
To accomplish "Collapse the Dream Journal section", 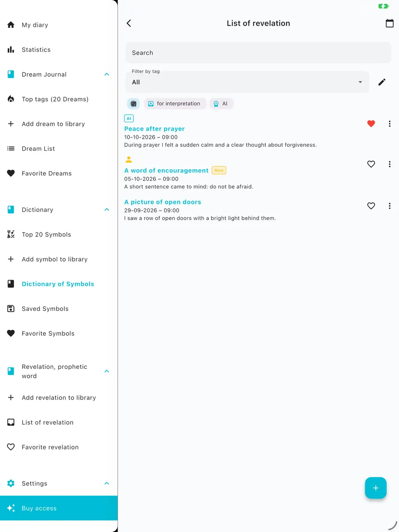I will coord(107,74).
